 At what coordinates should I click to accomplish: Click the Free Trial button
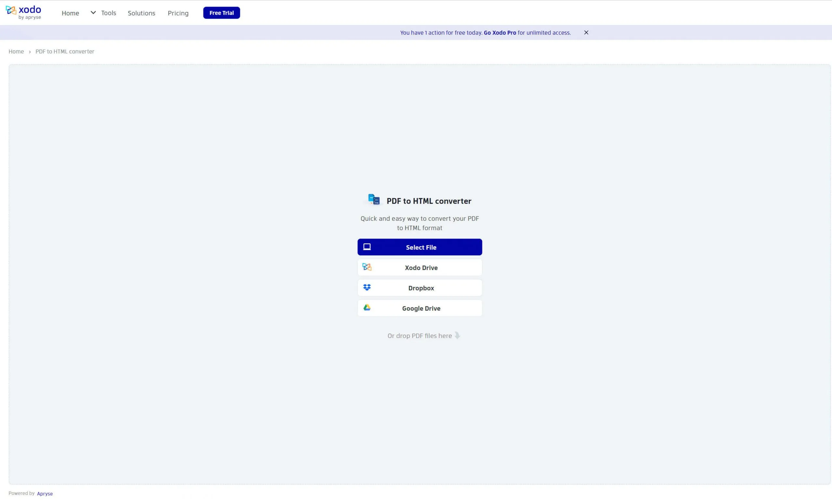click(221, 12)
